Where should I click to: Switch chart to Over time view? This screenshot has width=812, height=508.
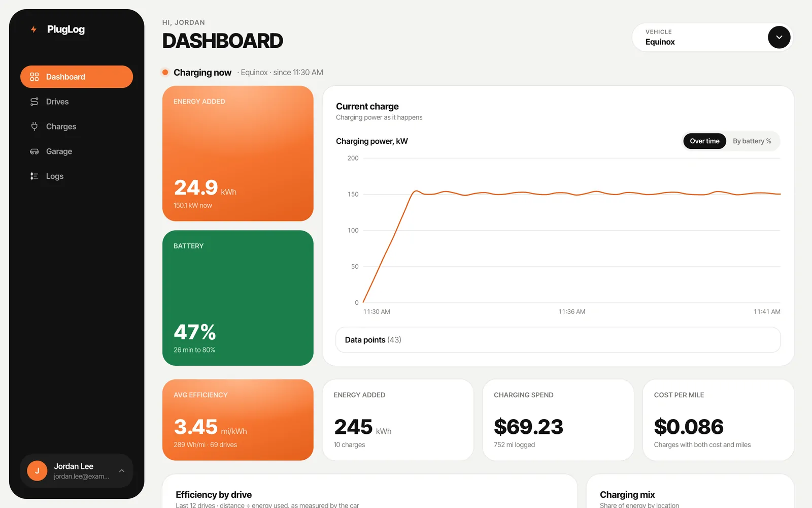[704, 141]
